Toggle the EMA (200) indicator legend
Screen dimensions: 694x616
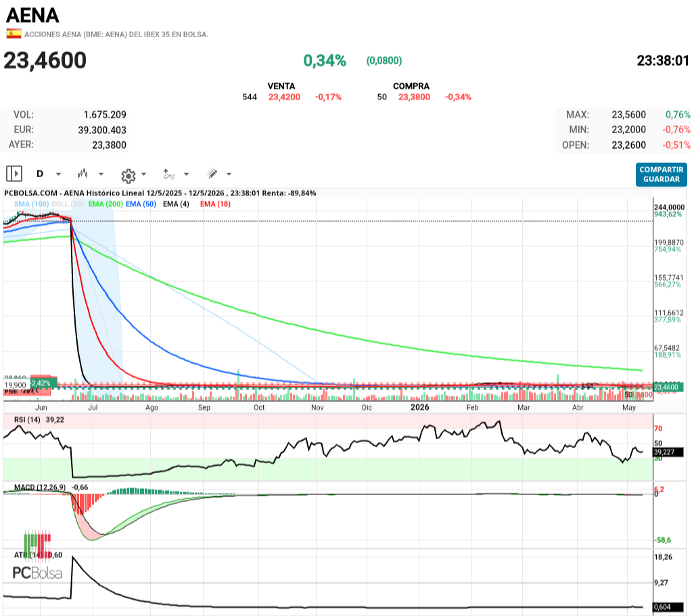click(x=106, y=204)
